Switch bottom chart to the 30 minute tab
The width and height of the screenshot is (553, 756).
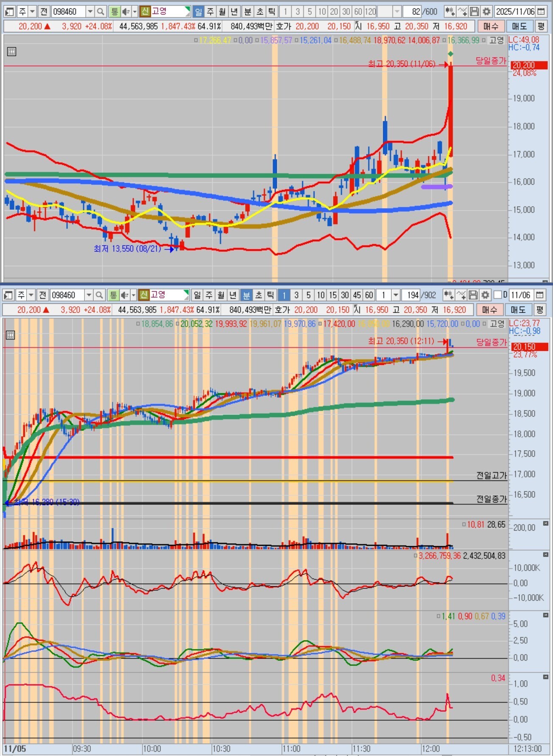pos(345,295)
